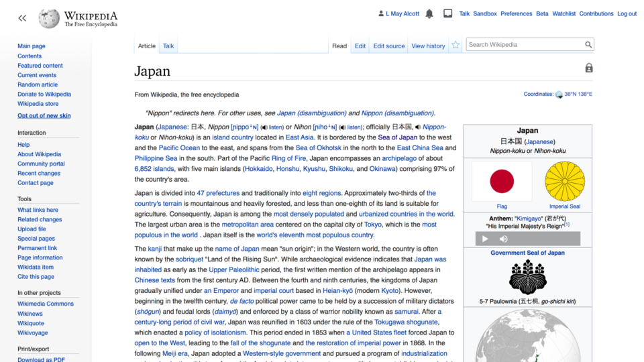Open the Flag of Japan image
644x362 pixels.
coord(502,182)
